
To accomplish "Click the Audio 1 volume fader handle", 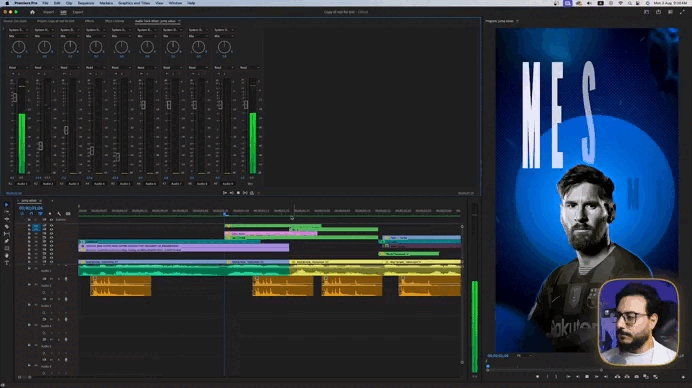I will click(15, 98).
